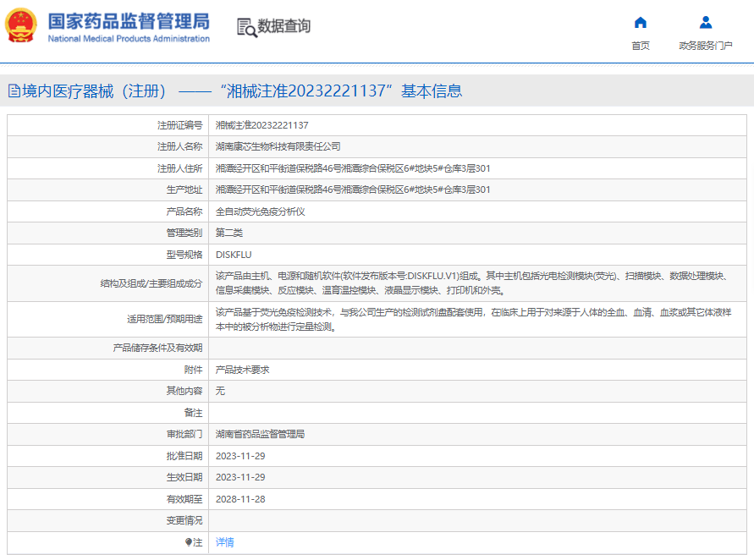
Task: Click the 数据查询 search document icon
Action: coord(247,27)
